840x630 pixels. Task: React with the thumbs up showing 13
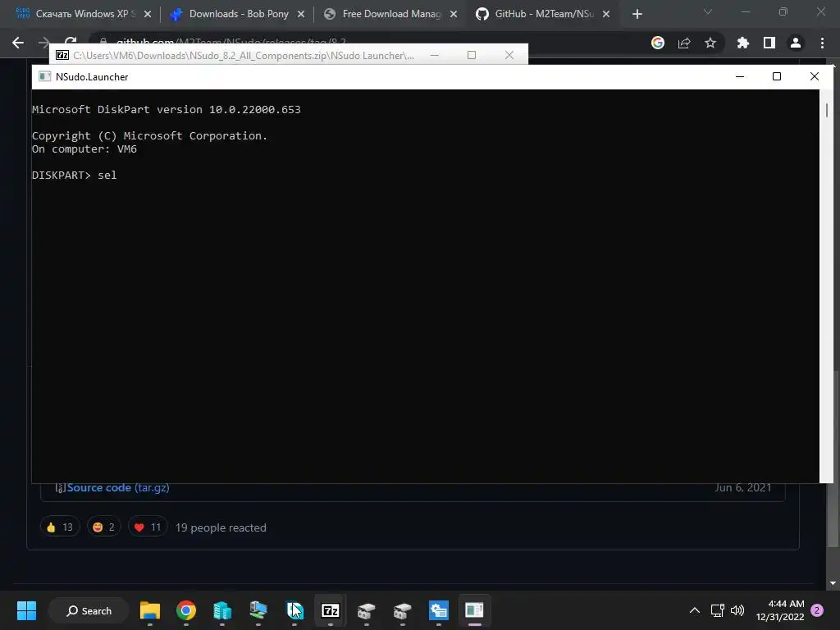[x=60, y=527]
